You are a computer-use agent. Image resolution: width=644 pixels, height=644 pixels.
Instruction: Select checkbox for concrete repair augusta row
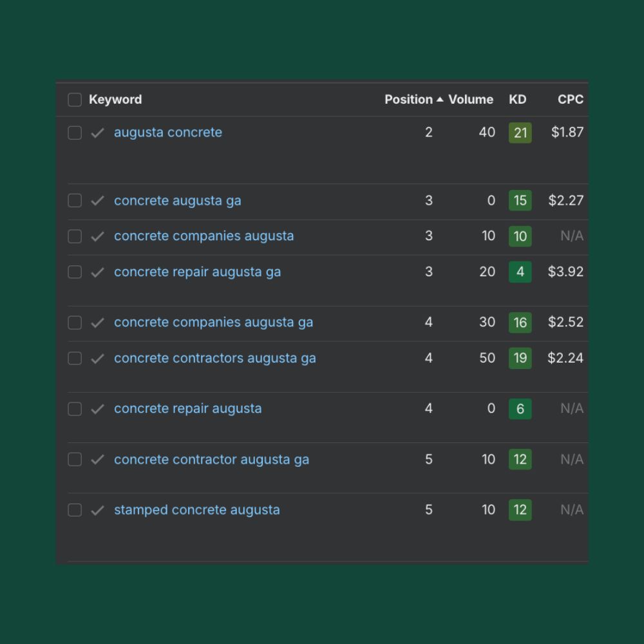pyautogui.click(x=75, y=409)
